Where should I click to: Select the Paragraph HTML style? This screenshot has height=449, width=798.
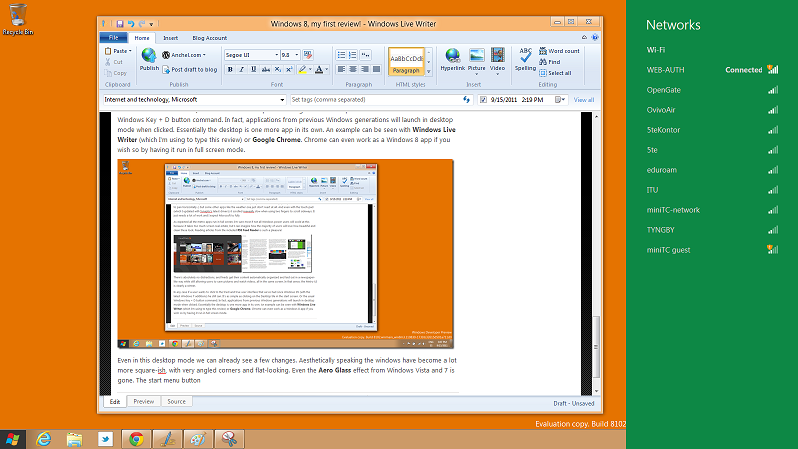pos(406,62)
